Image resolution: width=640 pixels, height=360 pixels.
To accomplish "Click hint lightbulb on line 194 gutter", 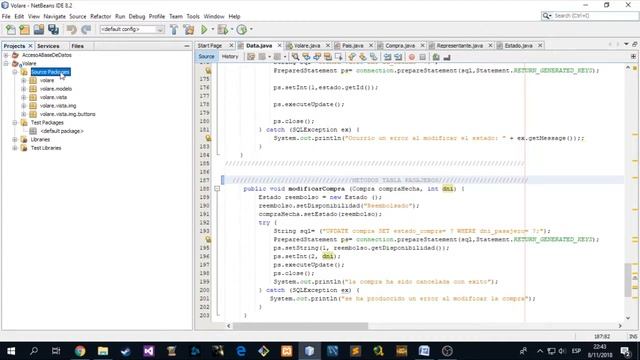I will (x=208, y=240).
